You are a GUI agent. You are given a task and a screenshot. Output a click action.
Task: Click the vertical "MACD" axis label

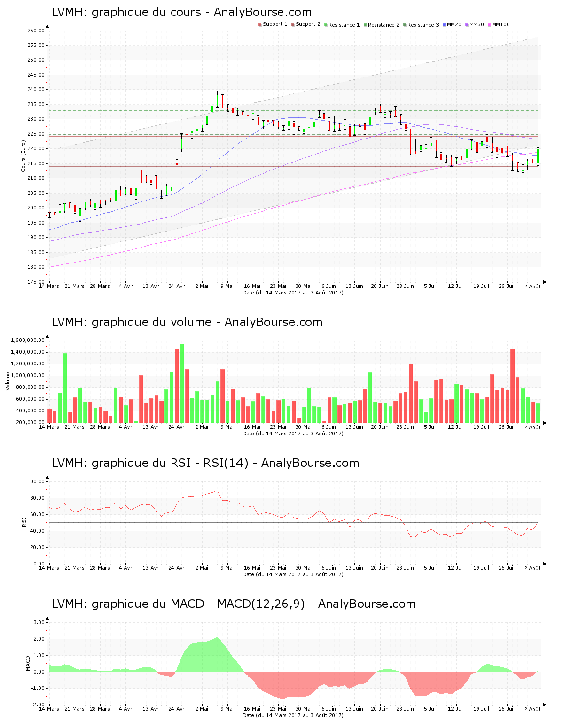coord(28,663)
